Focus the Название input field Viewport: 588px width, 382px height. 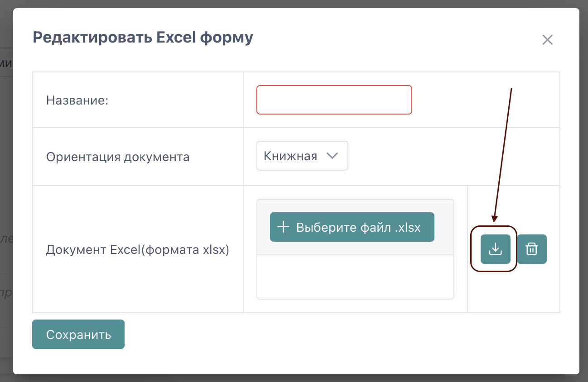point(334,100)
